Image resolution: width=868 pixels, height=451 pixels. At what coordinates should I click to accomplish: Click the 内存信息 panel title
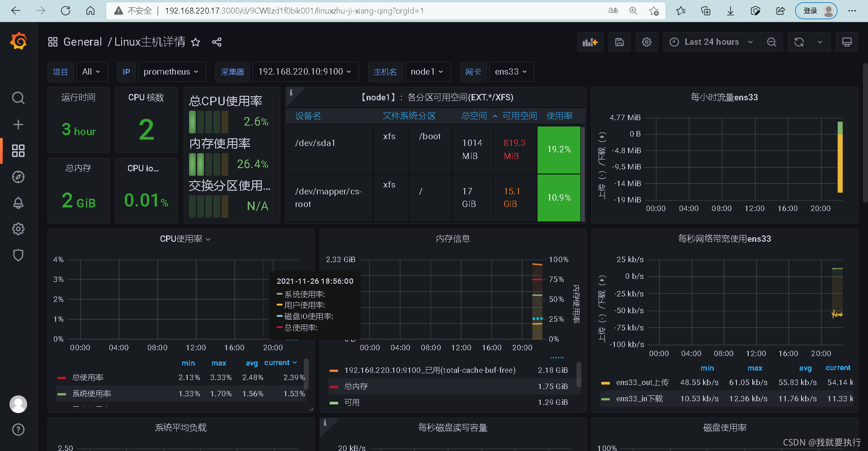[453, 239]
